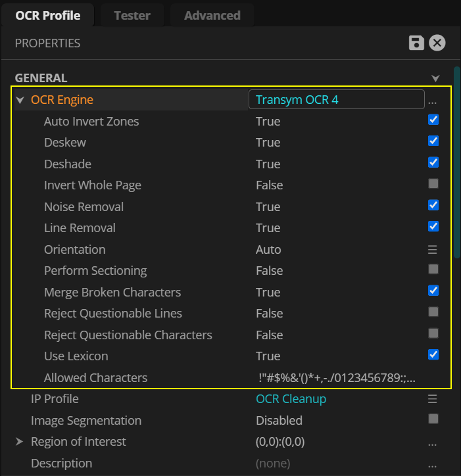Uncheck the Auto Invert Zones checkbox

(433, 120)
